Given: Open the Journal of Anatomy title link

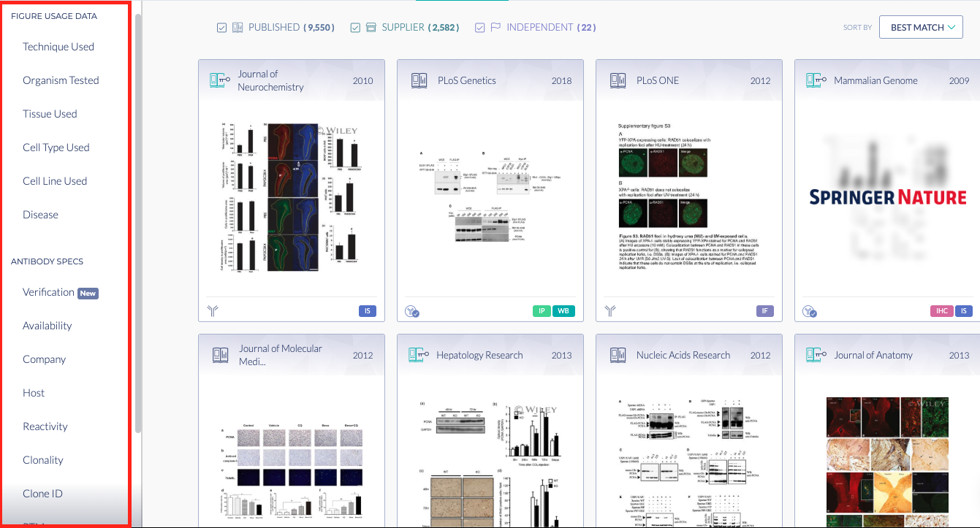Looking at the screenshot, I should pos(873,355).
